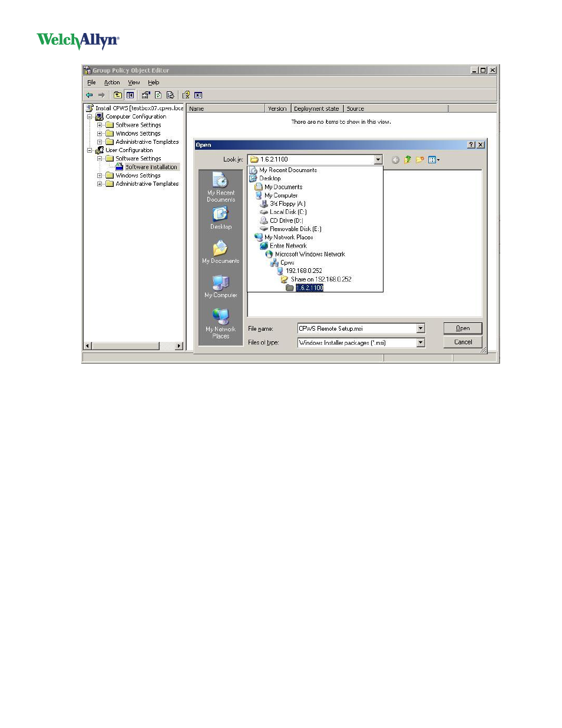
Task: Click the Open button in dialog
Action: click(x=463, y=328)
